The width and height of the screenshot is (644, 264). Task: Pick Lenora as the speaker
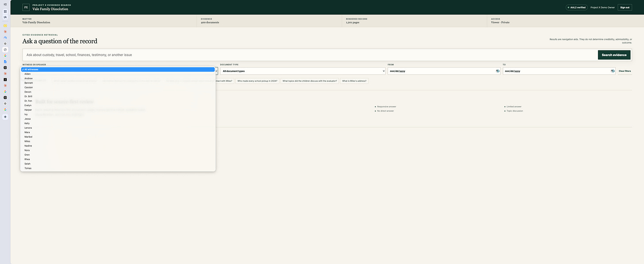point(118,128)
